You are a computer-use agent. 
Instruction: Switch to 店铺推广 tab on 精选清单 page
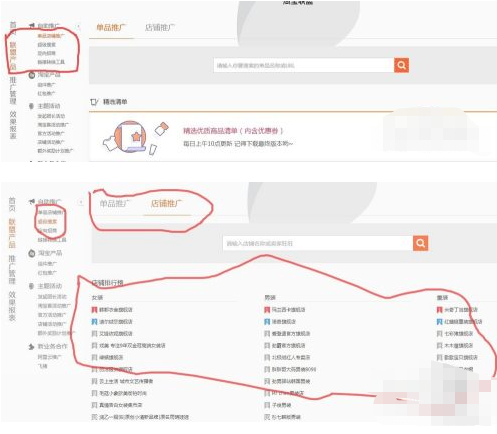(x=160, y=27)
